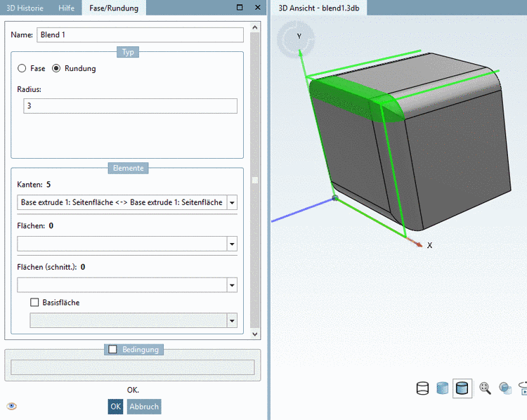Screen dimensions: 527x420
Task: Expand the Flächen dropdown list
Action: pyautogui.click(x=232, y=244)
